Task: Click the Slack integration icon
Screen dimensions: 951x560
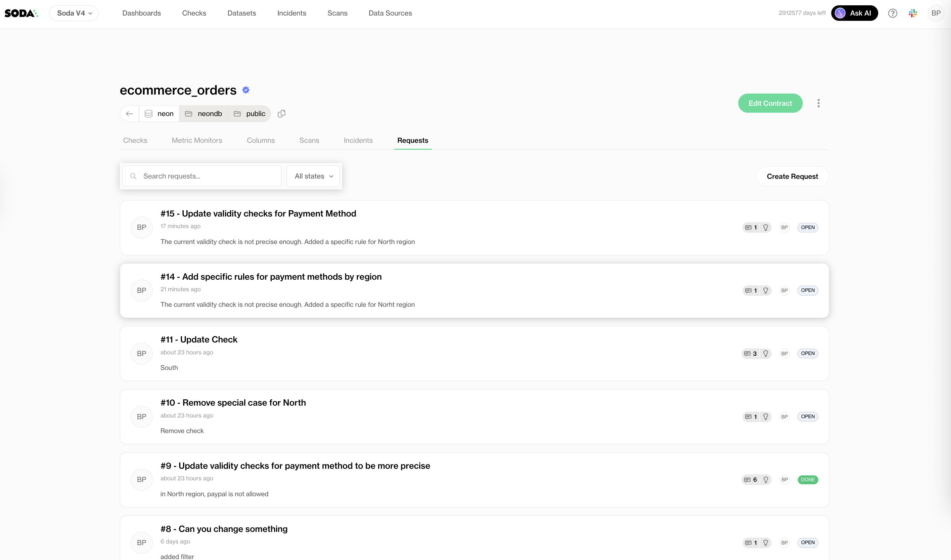Action: pos(913,13)
